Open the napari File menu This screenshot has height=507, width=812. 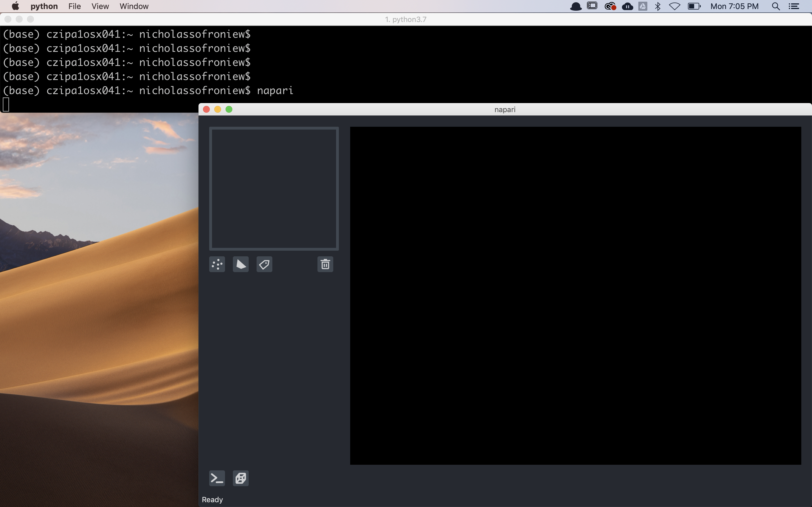[x=74, y=6]
